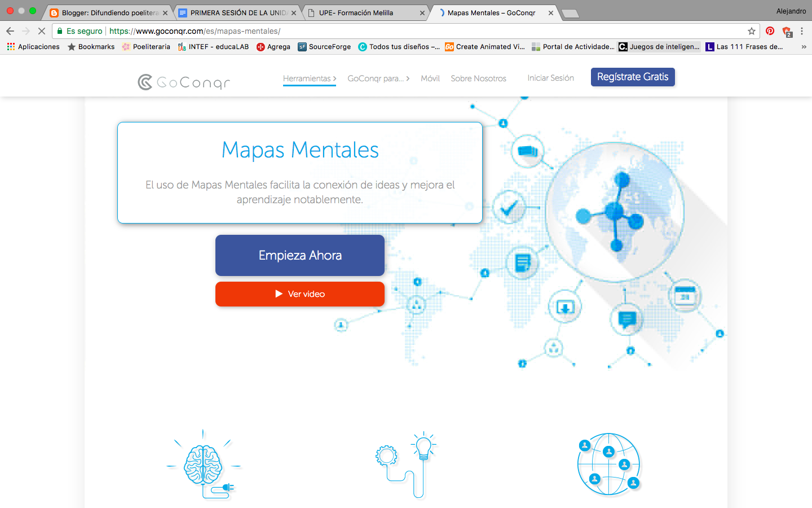The image size is (812, 508).
Task: Open the INTEF - educaLAB bookmark
Action: coord(213,47)
